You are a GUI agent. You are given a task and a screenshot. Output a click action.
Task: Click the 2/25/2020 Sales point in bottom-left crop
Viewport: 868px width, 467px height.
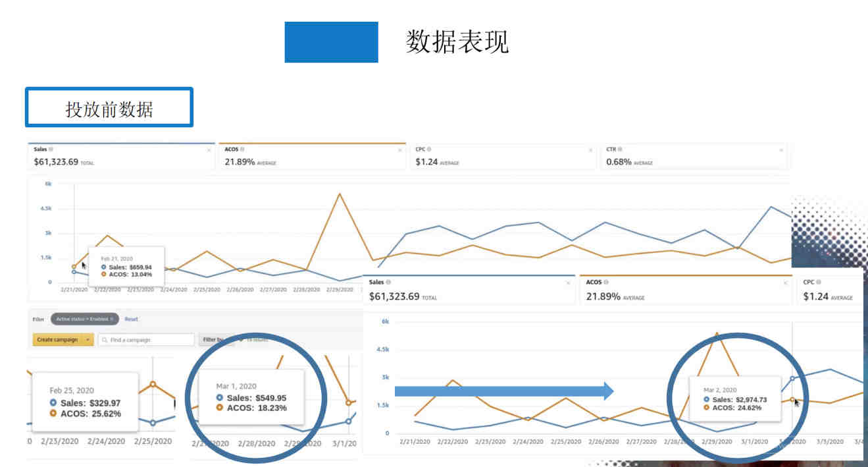point(153,423)
